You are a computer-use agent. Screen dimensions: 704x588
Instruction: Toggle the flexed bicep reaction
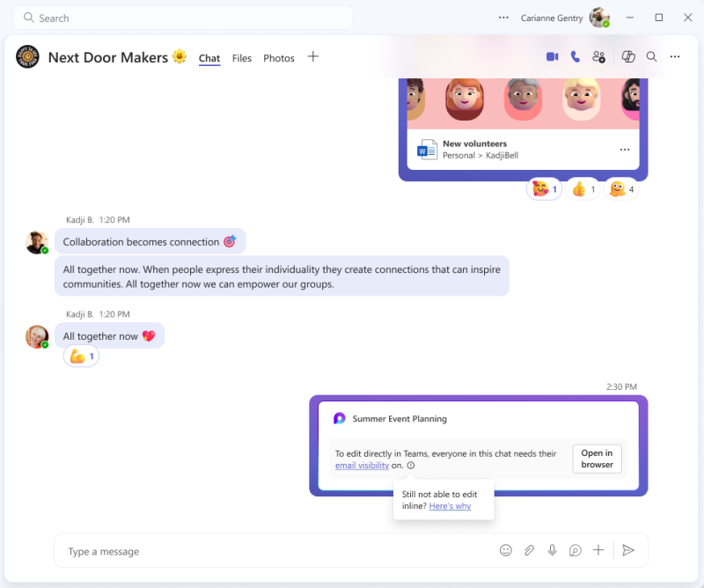pos(82,356)
